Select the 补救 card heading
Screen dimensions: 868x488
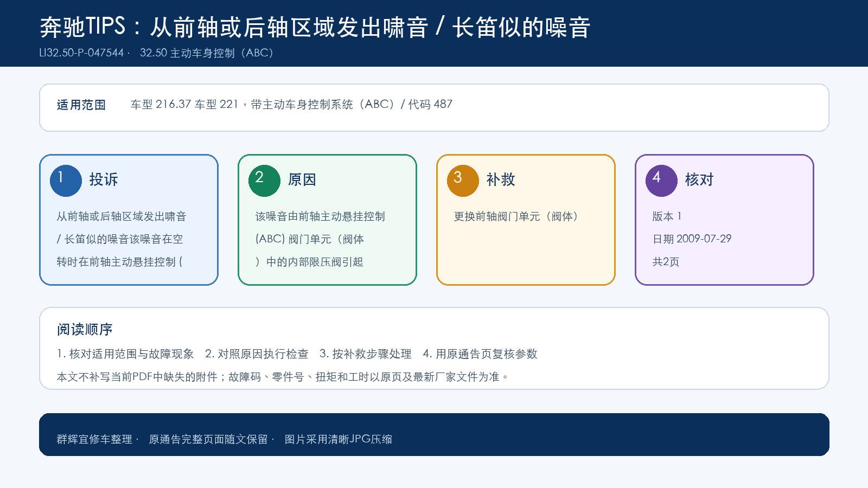[501, 179]
